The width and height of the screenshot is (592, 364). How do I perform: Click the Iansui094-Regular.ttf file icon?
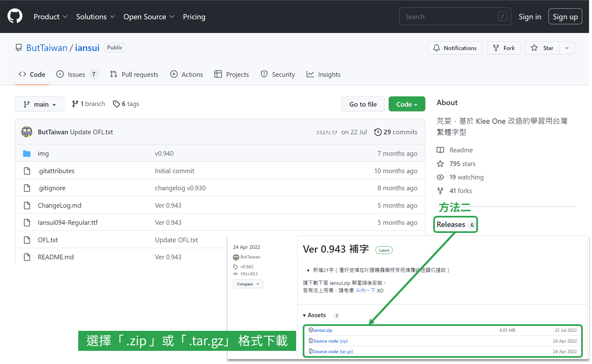click(x=27, y=222)
